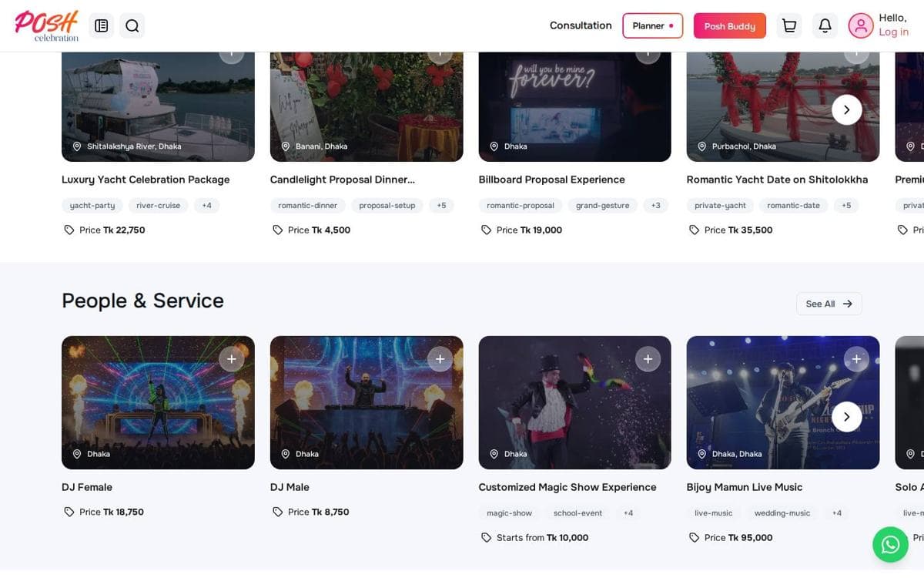Expand +4 tags on Luxury Yacht package
The height and width of the screenshot is (578, 924).
tap(206, 206)
